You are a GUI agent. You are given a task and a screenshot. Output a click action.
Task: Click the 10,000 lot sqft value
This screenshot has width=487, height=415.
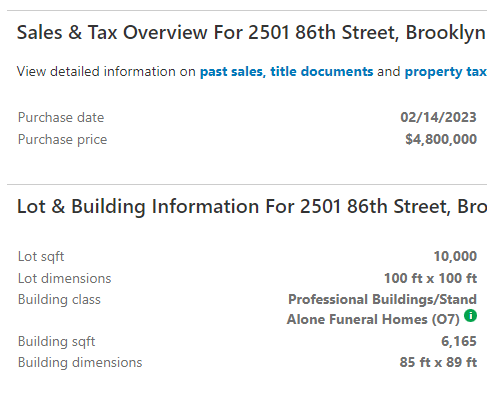click(x=455, y=256)
